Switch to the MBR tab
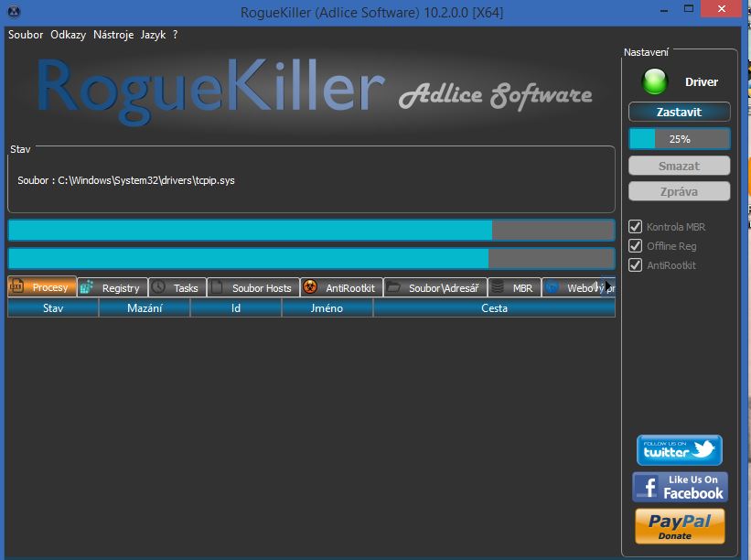 click(514, 287)
